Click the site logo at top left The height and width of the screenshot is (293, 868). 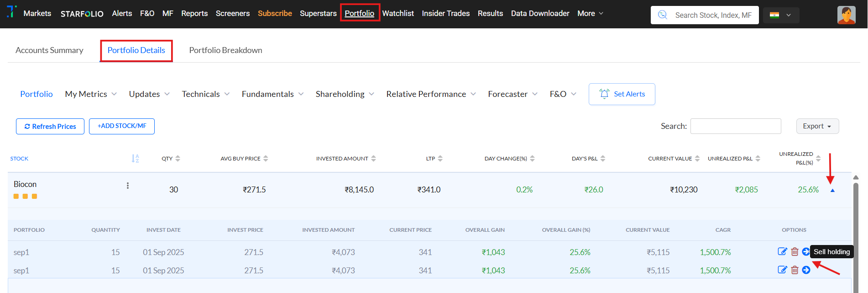pyautogui.click(x=11, y=12)
